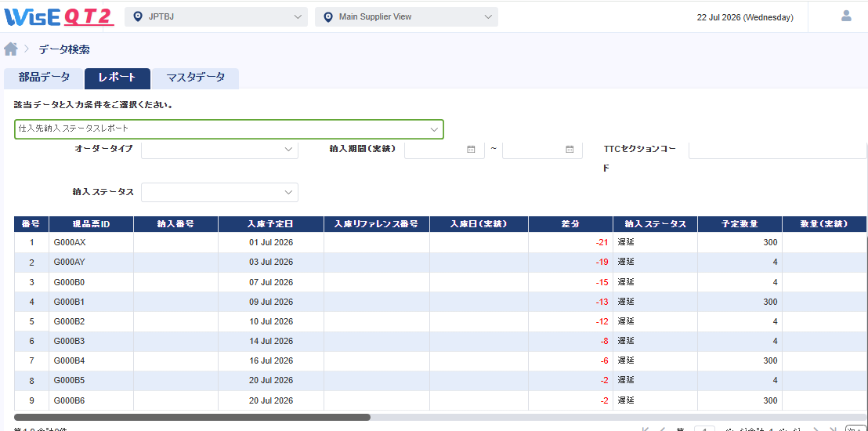
Task: Open calendar for delivery period start date
Action: [471, 149]
